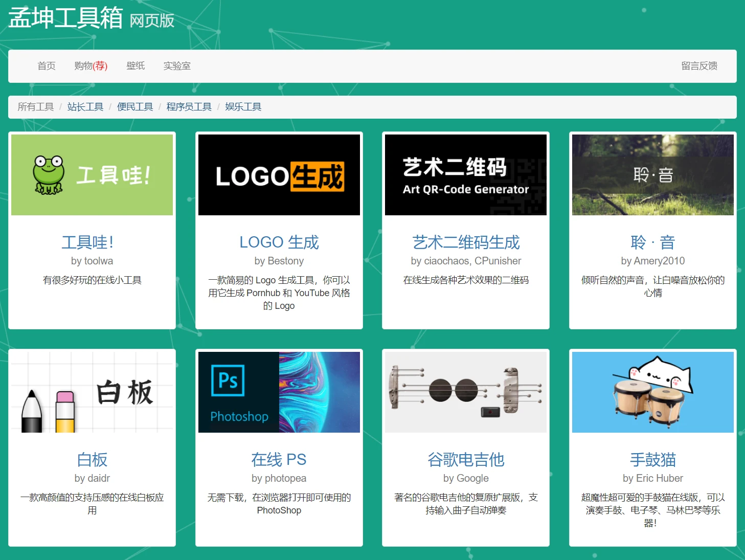The width and height of the screenshot is (745, 560).
Task: Show the 程序员工具 category
Action: [189, 107]
